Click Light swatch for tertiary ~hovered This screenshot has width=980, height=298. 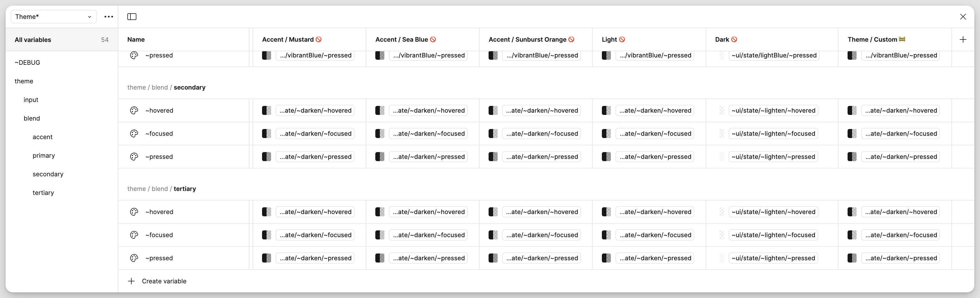[x=606, y=212]
